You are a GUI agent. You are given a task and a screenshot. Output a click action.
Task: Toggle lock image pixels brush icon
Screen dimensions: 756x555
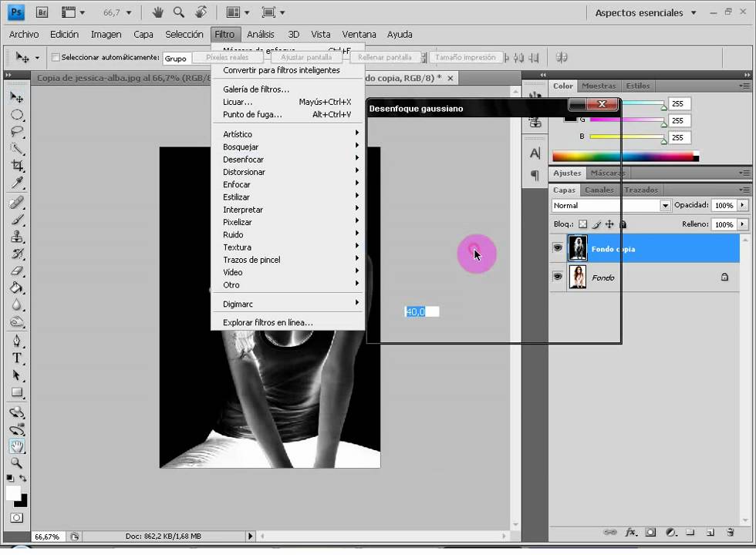(596, 224)
